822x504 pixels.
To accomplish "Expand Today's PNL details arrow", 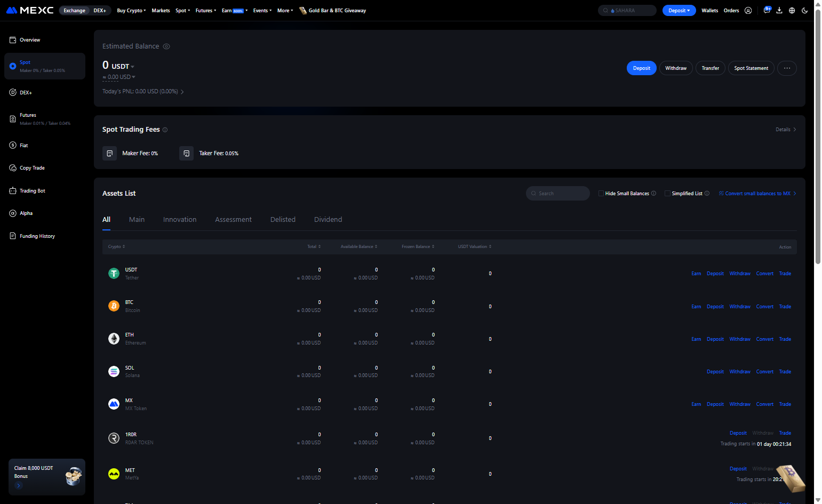I will point(182,92).
